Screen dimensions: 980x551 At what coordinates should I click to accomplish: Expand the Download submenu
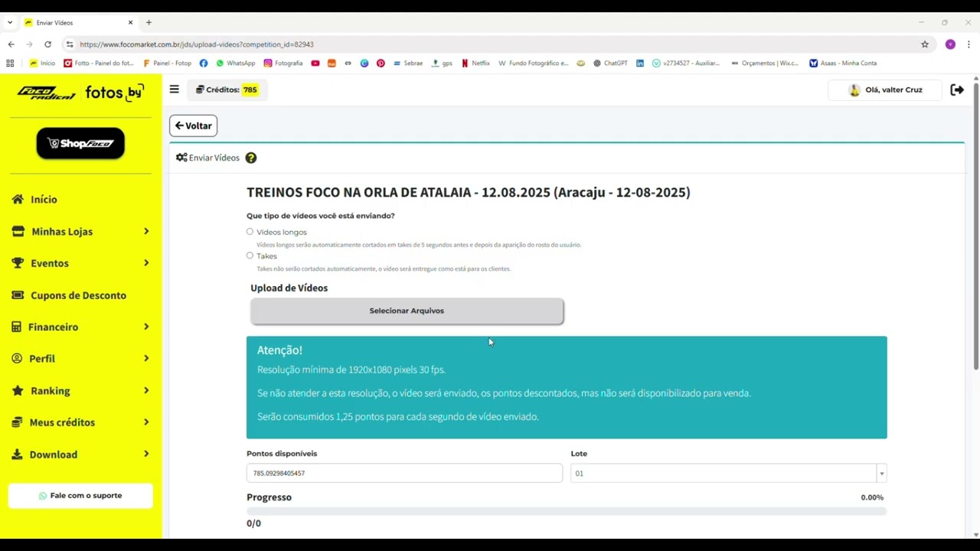coord(146,455)
